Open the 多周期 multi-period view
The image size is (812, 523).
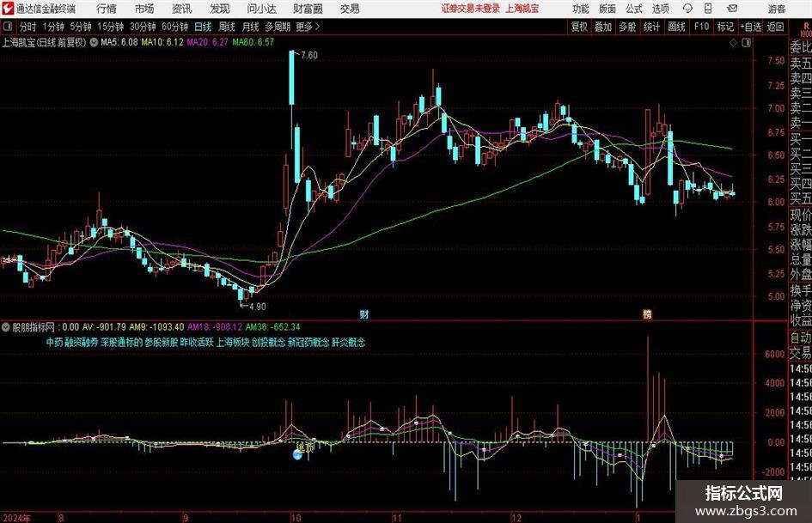click(278, 27)
